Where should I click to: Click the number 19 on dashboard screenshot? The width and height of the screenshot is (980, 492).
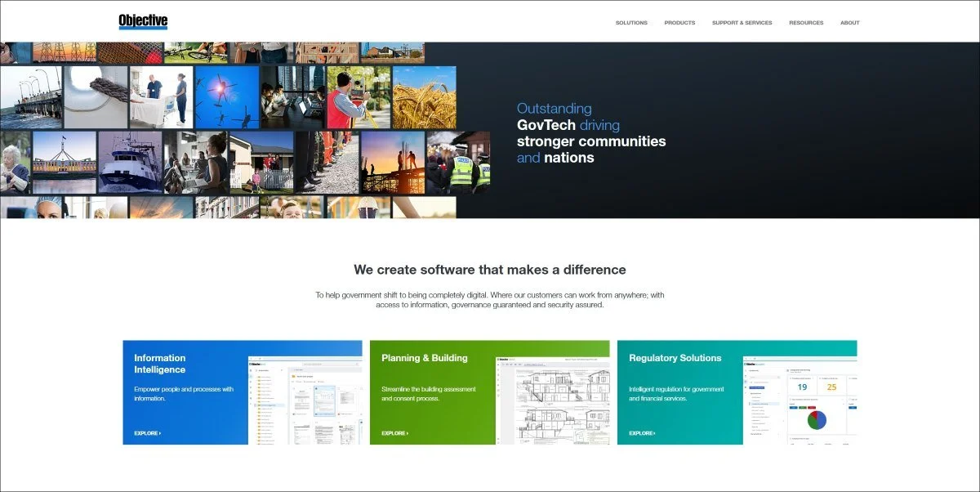[802, 387]
